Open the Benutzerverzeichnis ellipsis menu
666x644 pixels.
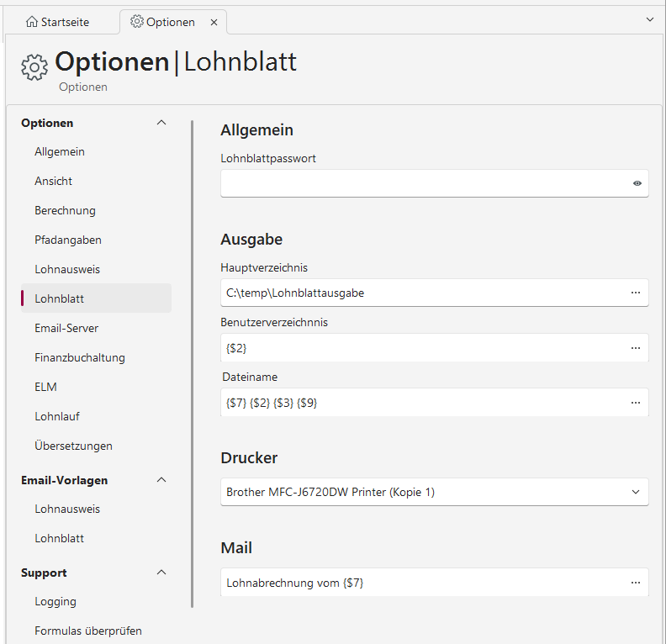636,347
